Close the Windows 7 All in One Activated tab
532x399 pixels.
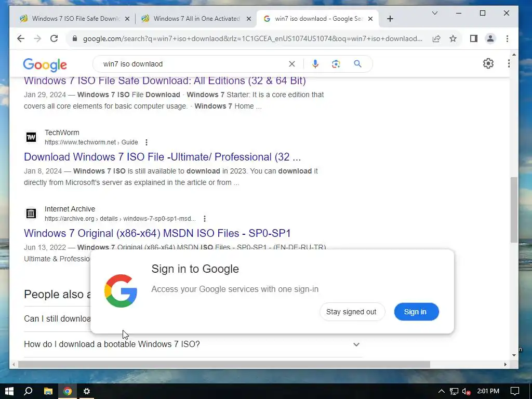pyautogui.click(x=249, y=19)
